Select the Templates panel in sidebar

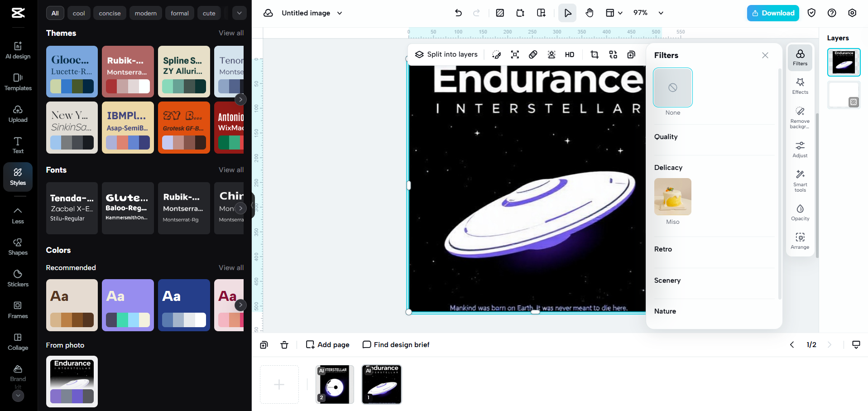(18, 82)
